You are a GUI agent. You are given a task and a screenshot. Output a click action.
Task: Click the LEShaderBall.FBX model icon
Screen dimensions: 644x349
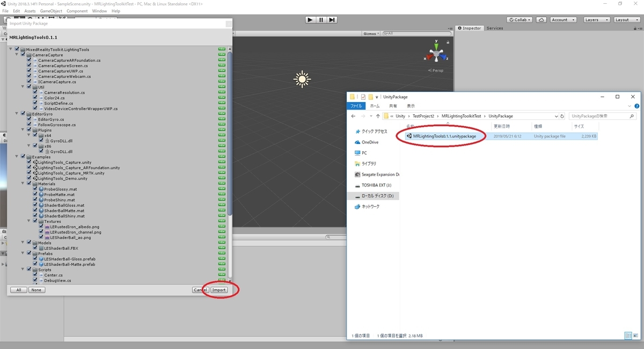click(x=41, y=248)
